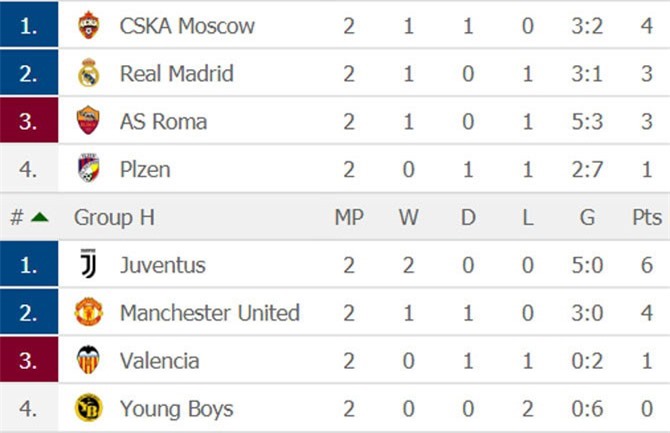Image resolution: width=670 pixels, height=433 pixels.
Task: Click the Plzen club crest
Action: [88, 168]
